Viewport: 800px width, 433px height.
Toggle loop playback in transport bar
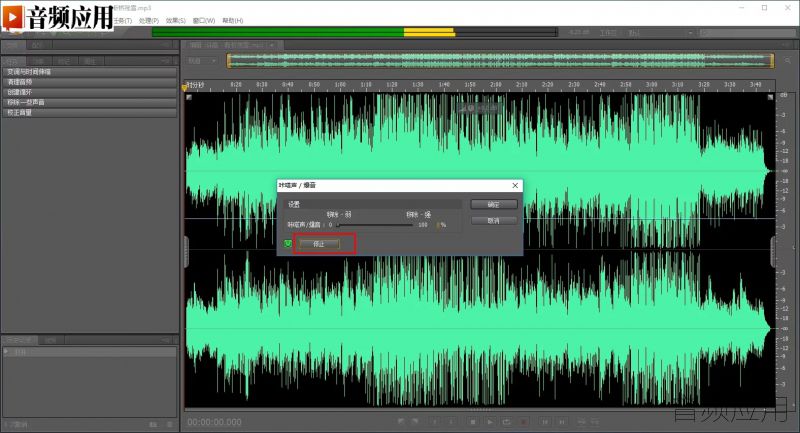(507, 422)
